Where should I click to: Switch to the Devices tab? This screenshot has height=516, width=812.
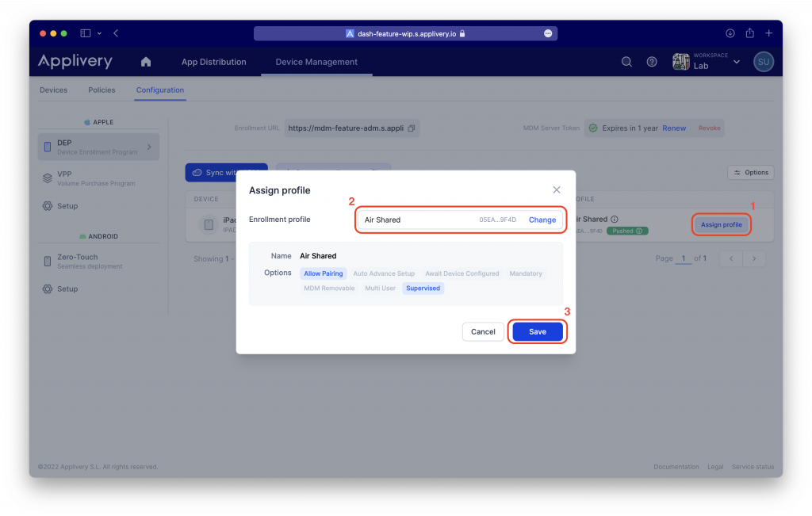point(53,90)
